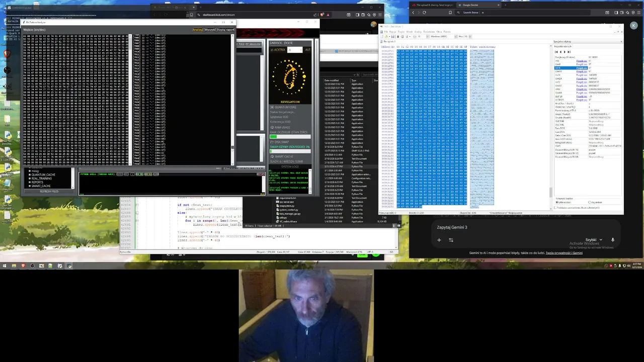Click the Open file icon in HxD toolbar
This screenshot has height=362, width=644.
pos(386,36)
